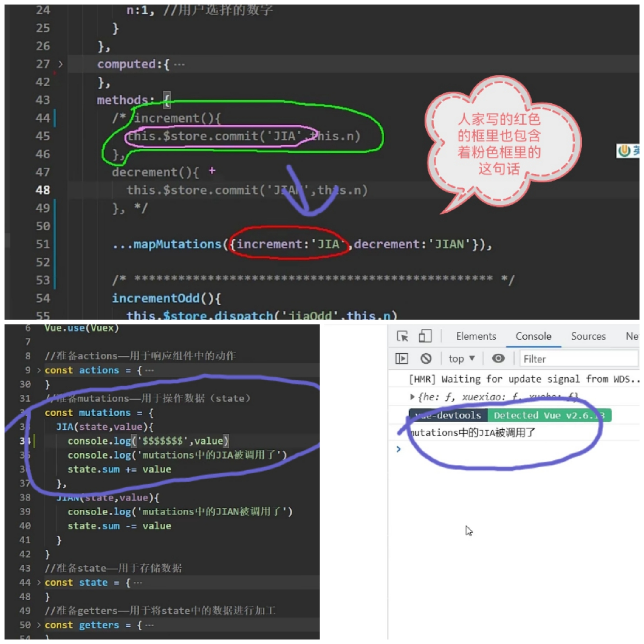644x644 pixels.
Task: Click the vue-devtools badge in the console
Action: coord(448,415)
